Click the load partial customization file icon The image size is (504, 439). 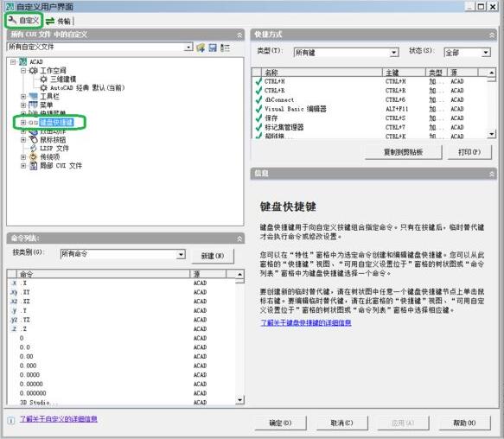coord(201,48)
